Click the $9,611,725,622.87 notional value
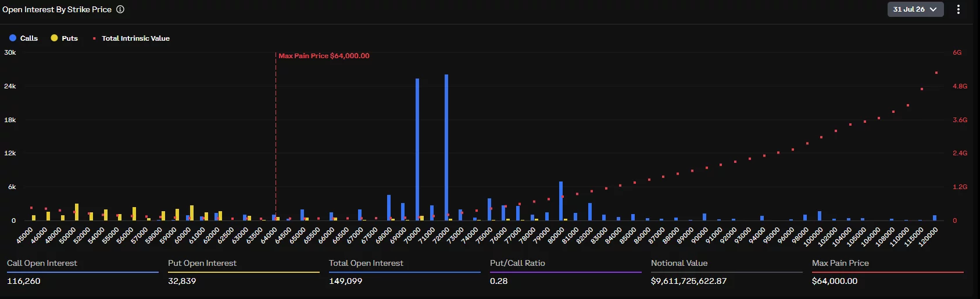The width and height of the screenshot is (980, 299). [689, 281]
